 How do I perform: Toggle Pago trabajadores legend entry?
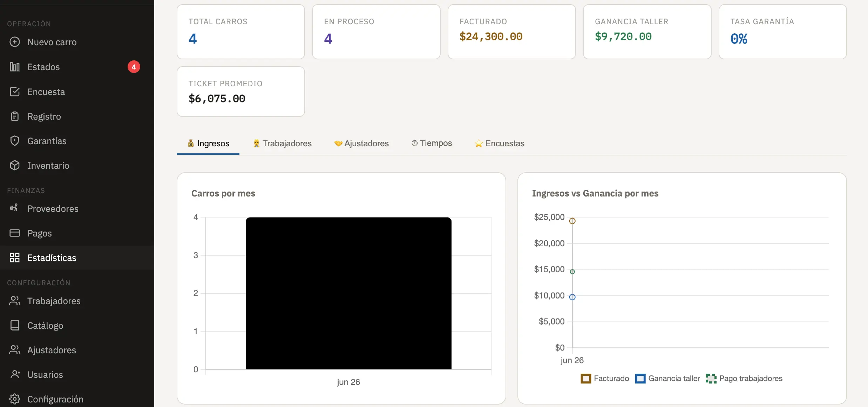point(744,378)
